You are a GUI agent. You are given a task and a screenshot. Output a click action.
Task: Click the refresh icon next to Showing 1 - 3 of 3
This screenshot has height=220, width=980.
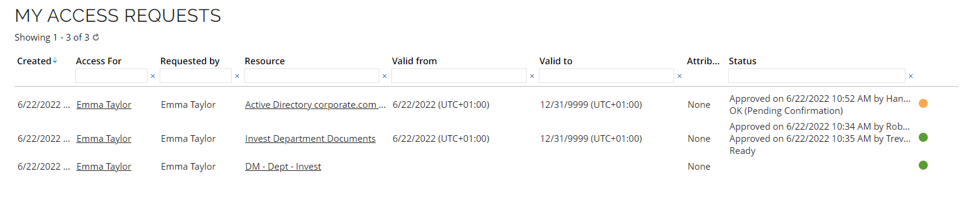click(x=96, y=37)
